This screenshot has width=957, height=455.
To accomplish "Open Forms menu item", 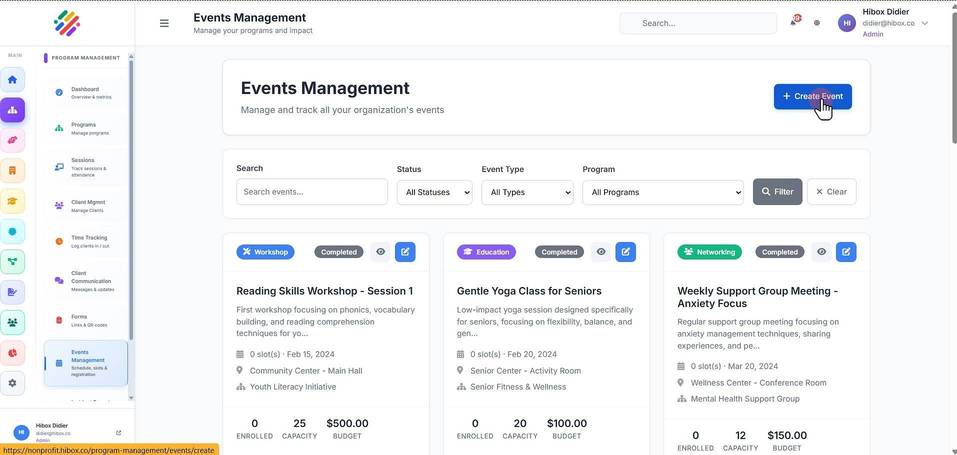I will (86, 321).
